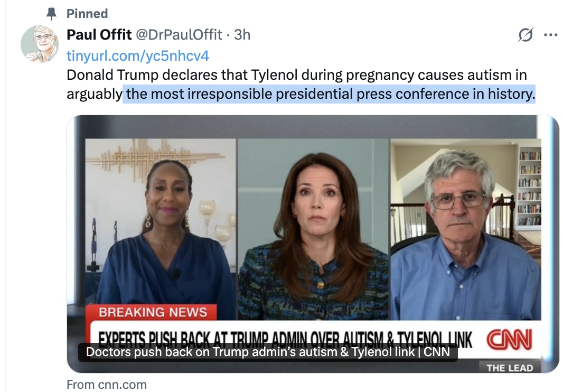
Task: Click the center video panel with anchor
Action: point(313,229)
